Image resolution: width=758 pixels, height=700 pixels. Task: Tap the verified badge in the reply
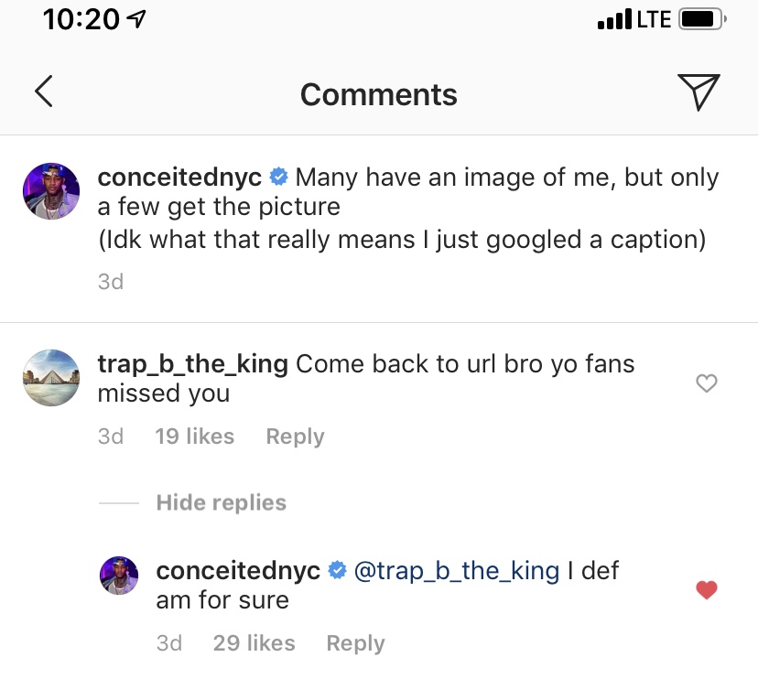click(337, 571)
